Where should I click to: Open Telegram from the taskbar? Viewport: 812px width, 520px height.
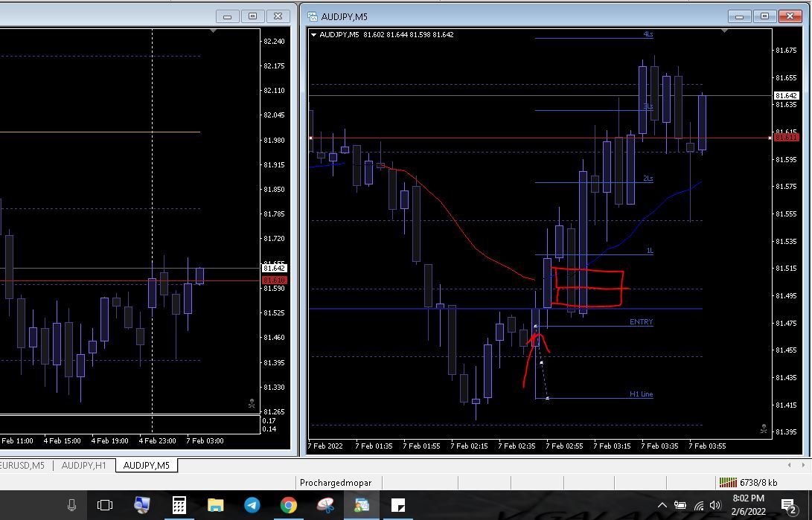click(x=252, y=505)
